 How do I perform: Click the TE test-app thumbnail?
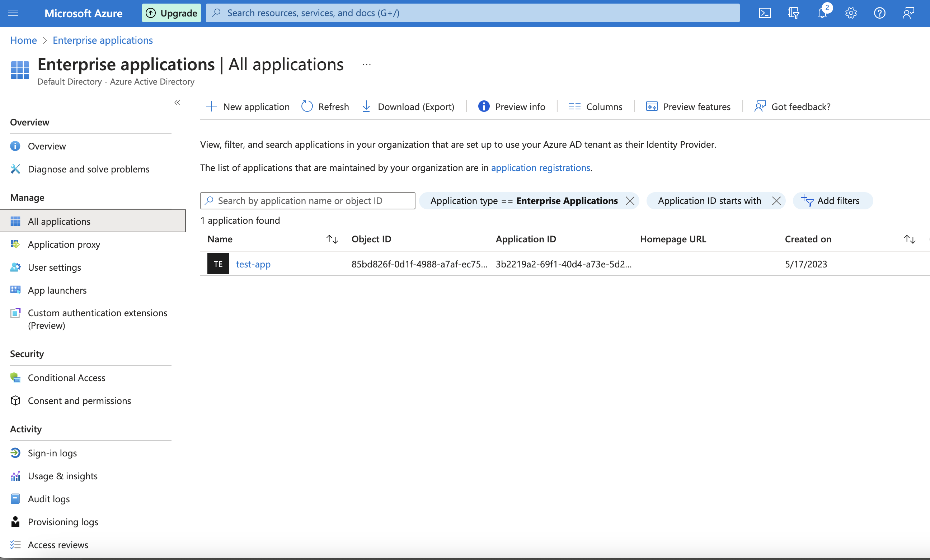click(218, 264)
